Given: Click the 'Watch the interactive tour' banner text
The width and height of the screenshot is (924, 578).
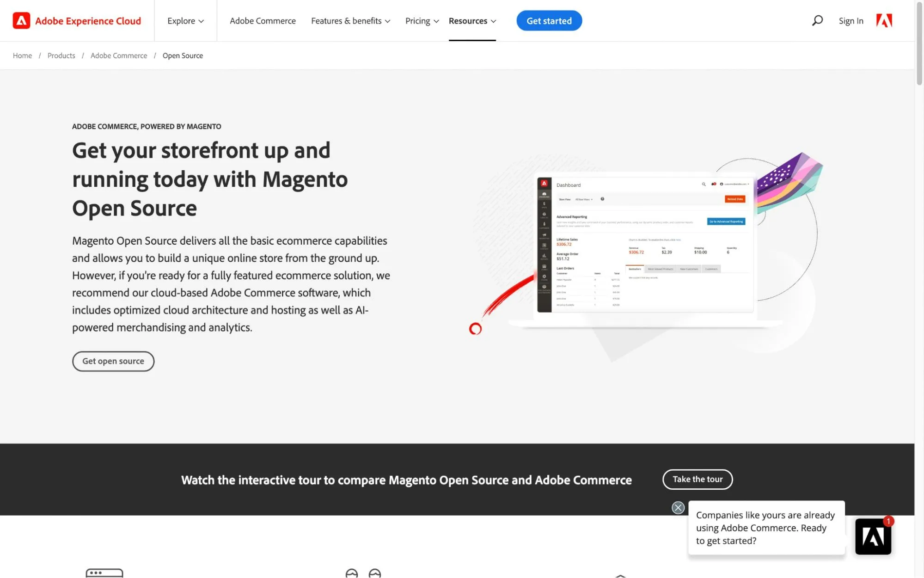Looking at the screenshot, I should [406, 480].
